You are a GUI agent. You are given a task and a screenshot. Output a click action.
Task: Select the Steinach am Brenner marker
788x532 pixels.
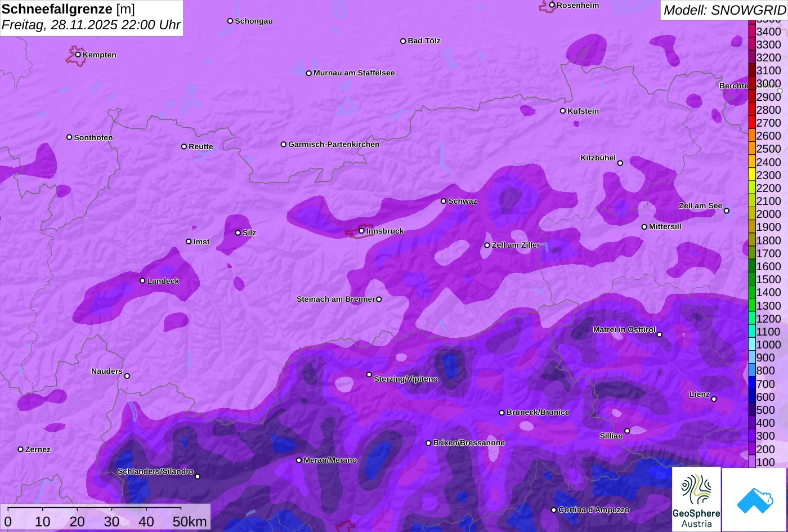(x=379, y=299)
